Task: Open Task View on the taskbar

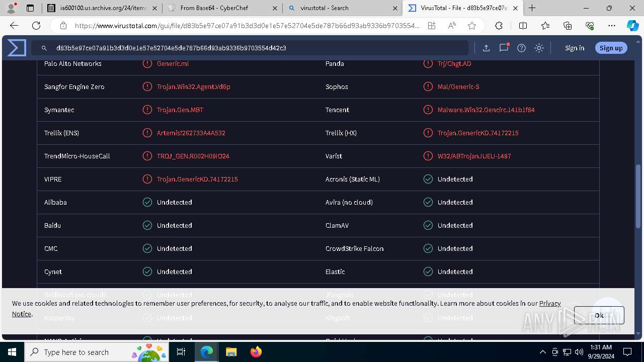Action: (182, 352)
